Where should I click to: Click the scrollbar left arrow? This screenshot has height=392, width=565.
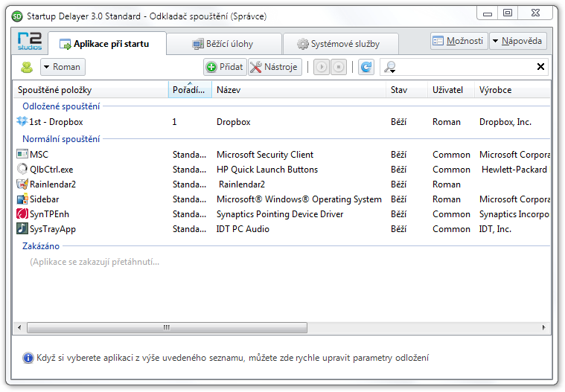pos(19,327)
